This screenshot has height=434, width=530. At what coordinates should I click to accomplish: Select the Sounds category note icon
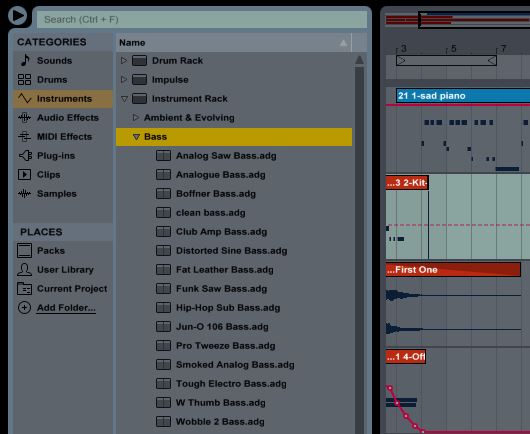coord(24,61)
